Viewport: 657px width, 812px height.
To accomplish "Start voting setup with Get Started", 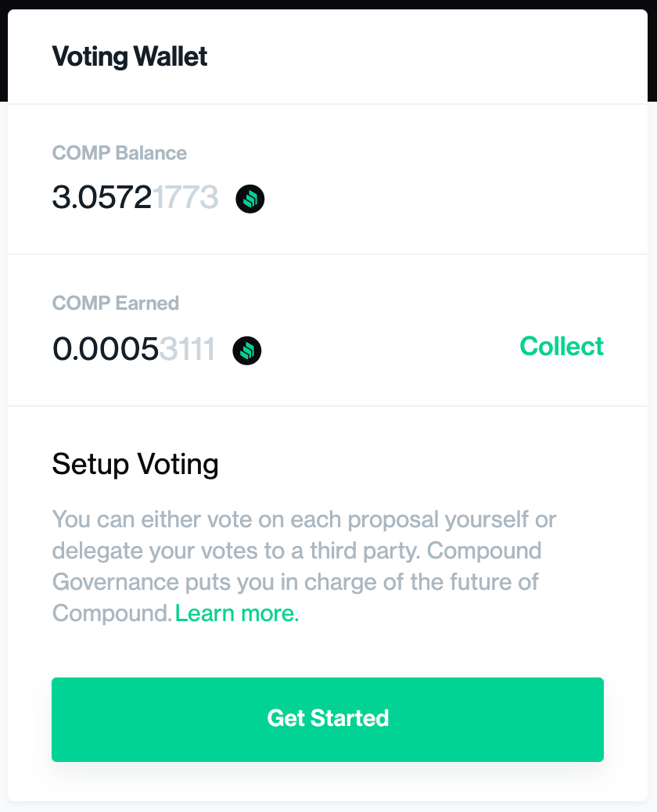I will pyautogui.click(x=328, y=720).
